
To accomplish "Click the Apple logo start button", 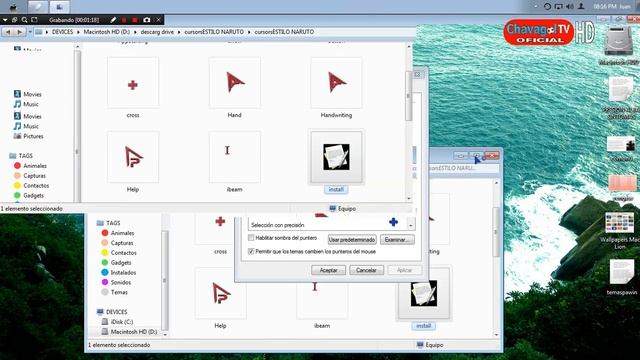I will pos(13,7).
